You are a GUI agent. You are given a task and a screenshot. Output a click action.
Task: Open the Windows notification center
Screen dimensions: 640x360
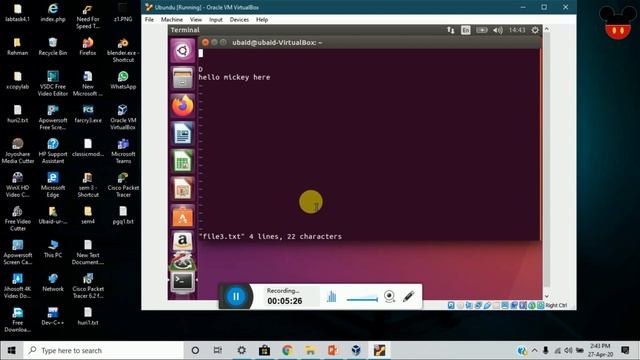point(625,350)
